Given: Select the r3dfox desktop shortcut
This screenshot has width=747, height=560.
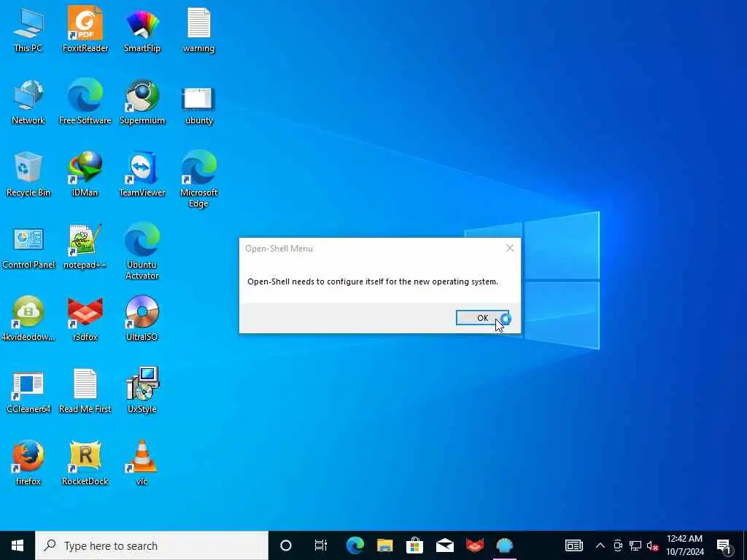Looking at the screenshot, I should pyautogui.click(x=85, y=318).
